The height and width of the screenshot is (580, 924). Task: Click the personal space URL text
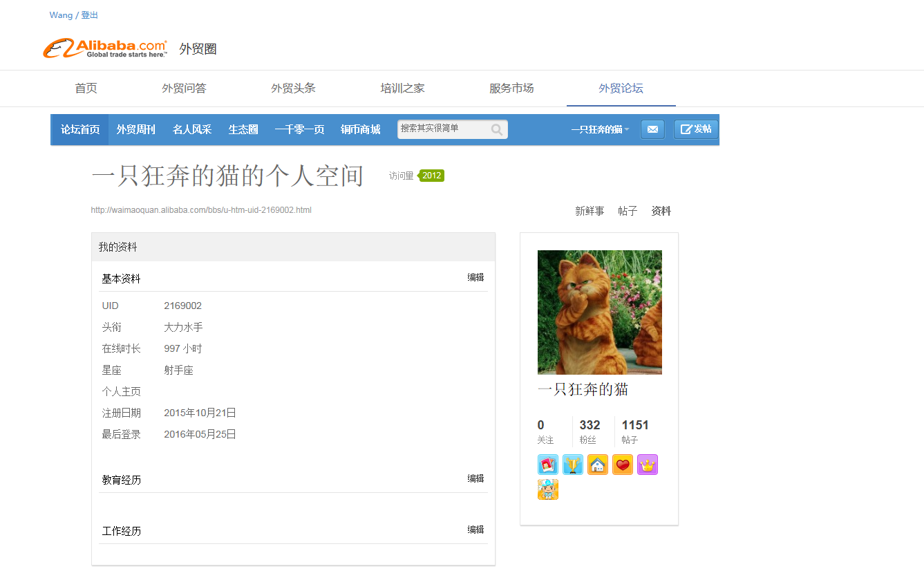pos(201,210)
